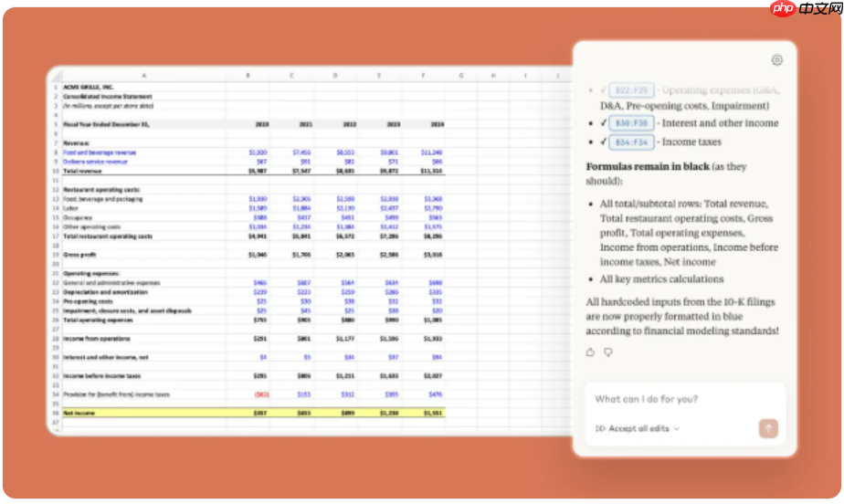844x504 pixels.
Task: Click the select-all corner of the spreadsheet
Action: tap(56, 75)
